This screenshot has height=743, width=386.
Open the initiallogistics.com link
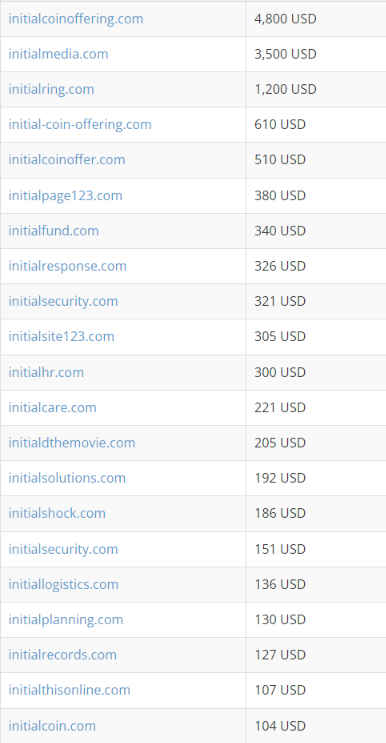(63, 585)
